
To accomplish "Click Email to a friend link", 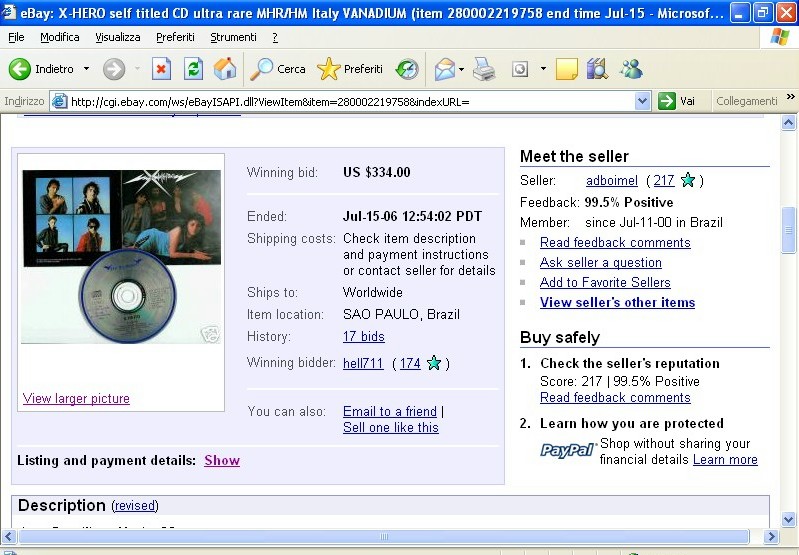I will [390, 411].
